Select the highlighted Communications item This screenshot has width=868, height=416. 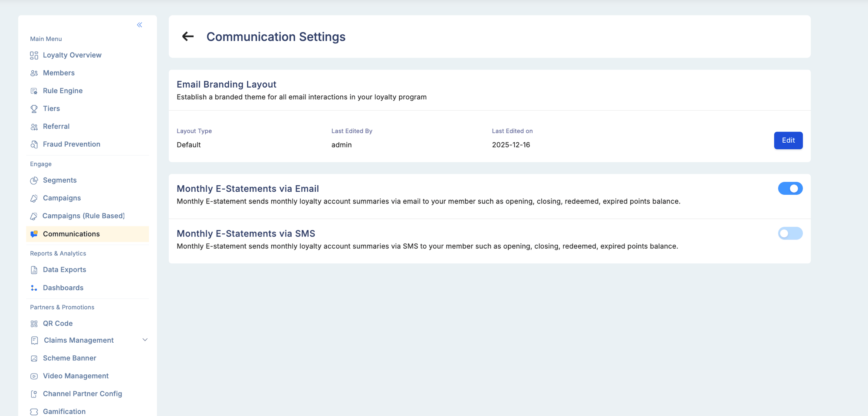(87, 234)
